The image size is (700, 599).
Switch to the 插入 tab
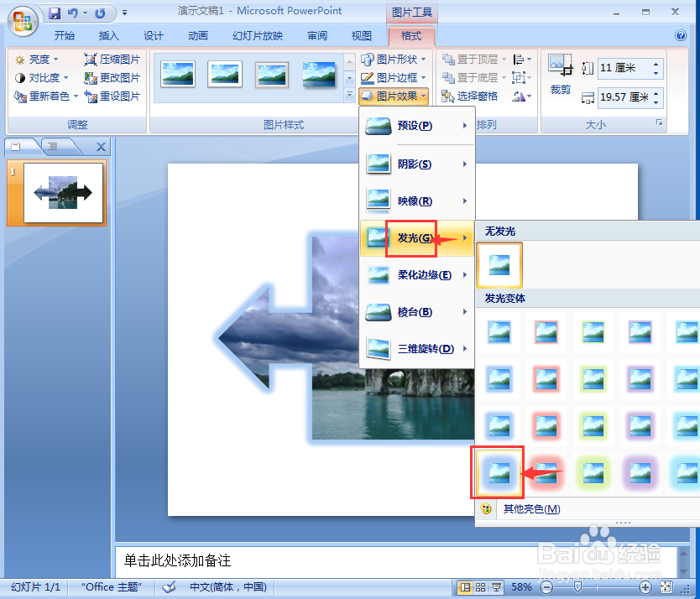[108, 36]
